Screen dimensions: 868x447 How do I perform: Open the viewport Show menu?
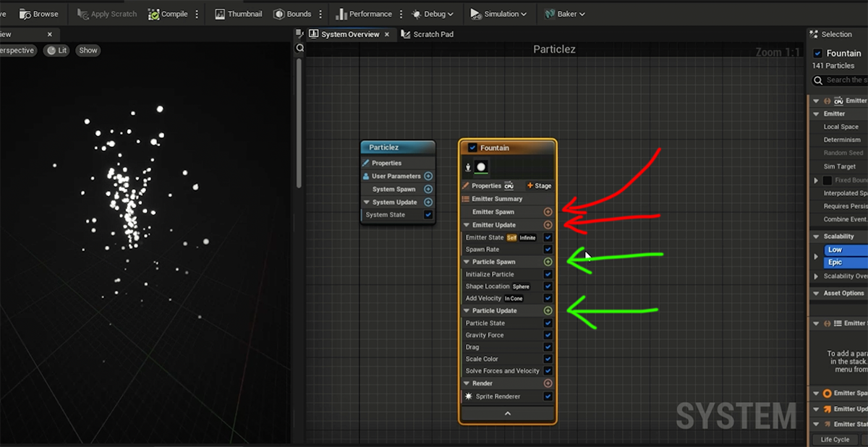coord(88,51)
